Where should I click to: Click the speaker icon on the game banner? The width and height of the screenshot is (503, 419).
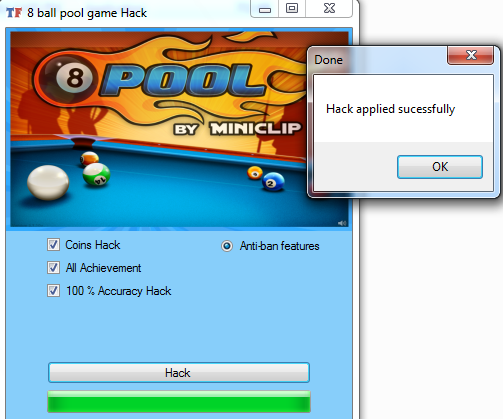[342, 223]
